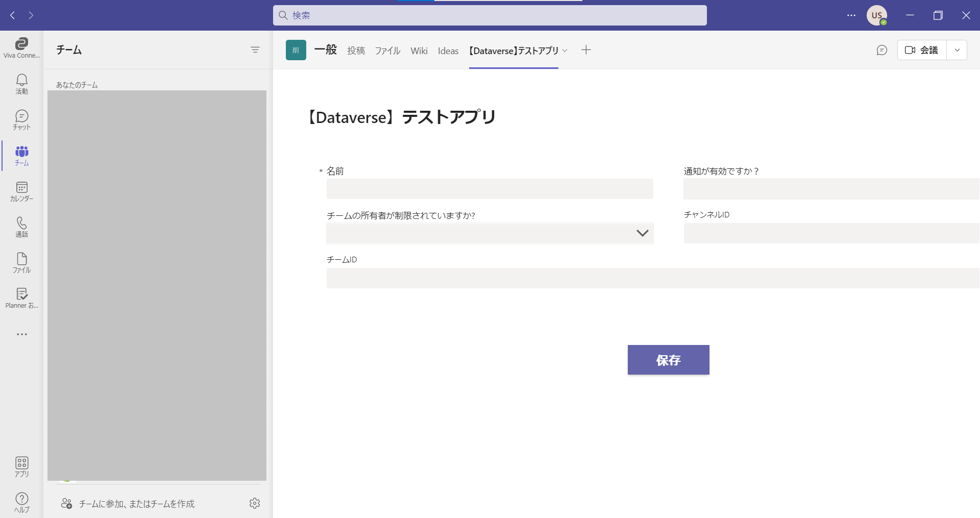Open the Apps store icon
The height and width of the screenshot is (518, 980).
tap(21, 466)
